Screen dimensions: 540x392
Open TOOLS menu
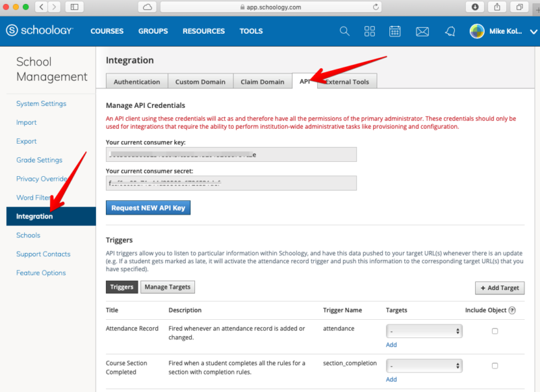tap(251, 31)
